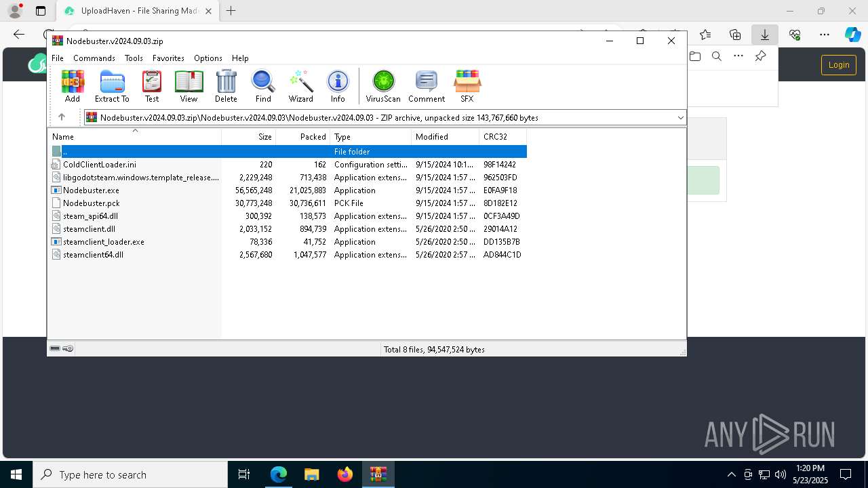
Task: Open the Commands menu
Action: tap(94, 58)
